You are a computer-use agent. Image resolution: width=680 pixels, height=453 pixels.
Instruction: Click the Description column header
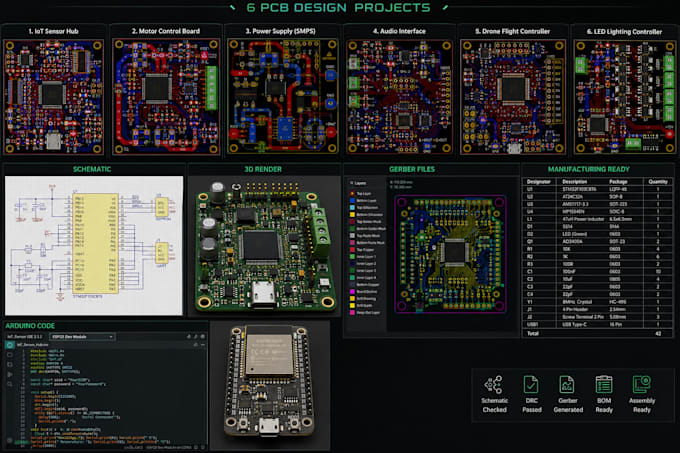click(x=575, y=182)
